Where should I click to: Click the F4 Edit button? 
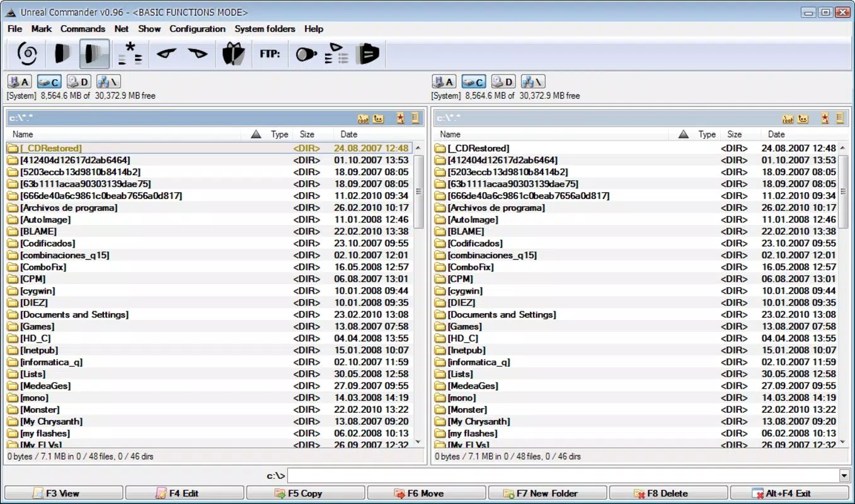click(x=185, y=493)
